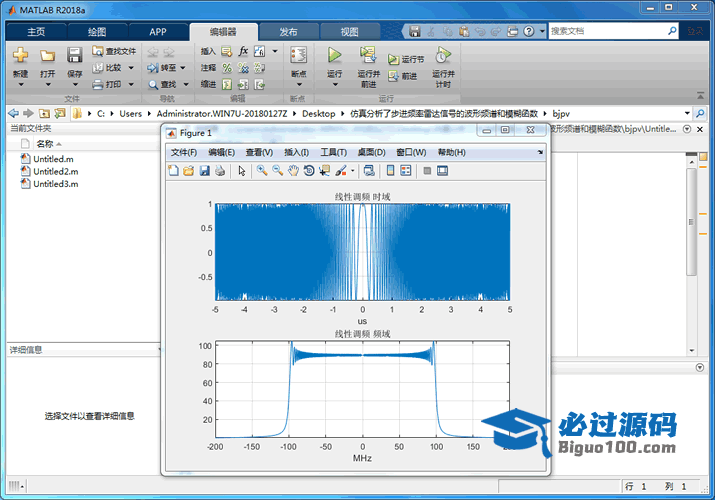
Task: Expand the Compare (比较) dropdown arrow
Action: click(x=131, y=68)
